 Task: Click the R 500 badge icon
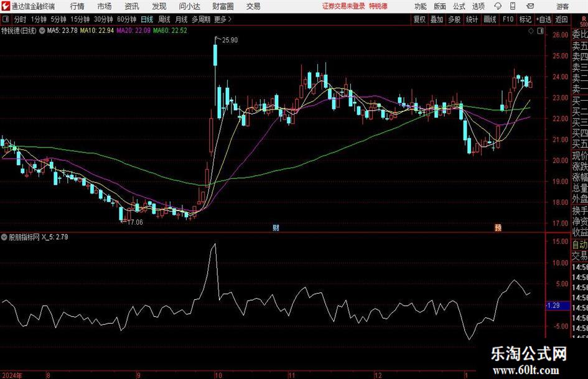click(x=584, y=21)
